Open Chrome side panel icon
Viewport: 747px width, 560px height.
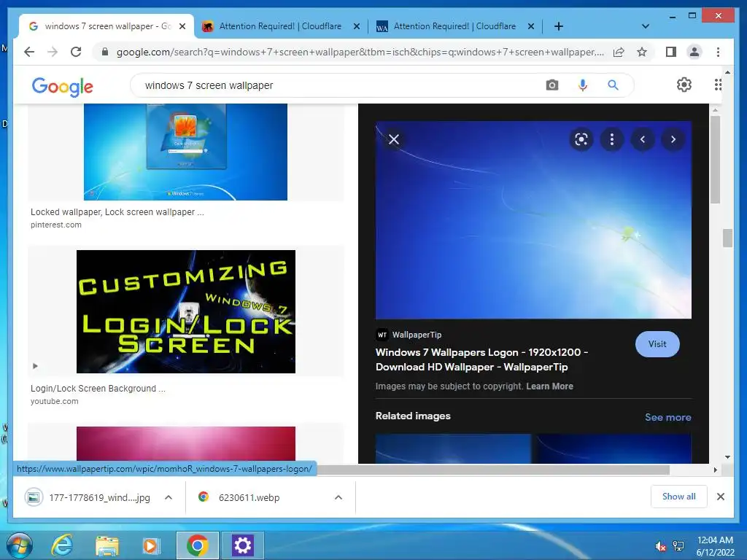[x=671, y=52]
